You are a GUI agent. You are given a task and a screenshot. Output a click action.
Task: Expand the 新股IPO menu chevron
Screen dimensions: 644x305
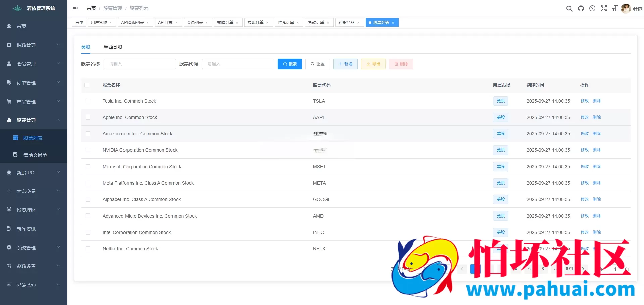(x=58, y=172)
